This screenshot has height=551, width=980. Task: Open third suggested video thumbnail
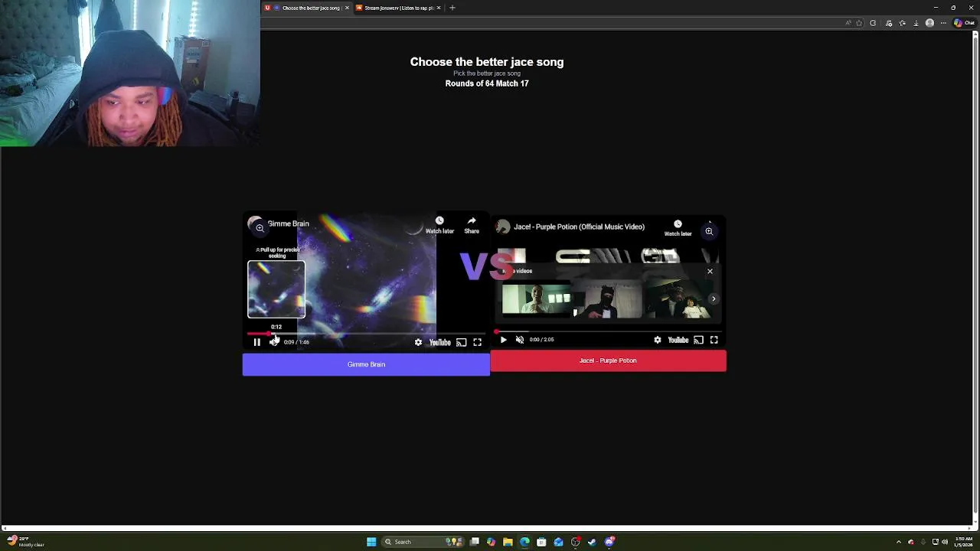678,299
